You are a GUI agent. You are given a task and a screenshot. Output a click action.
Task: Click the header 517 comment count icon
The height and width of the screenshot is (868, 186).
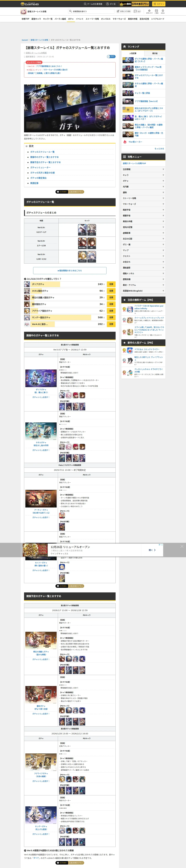[x=137, y=11]
